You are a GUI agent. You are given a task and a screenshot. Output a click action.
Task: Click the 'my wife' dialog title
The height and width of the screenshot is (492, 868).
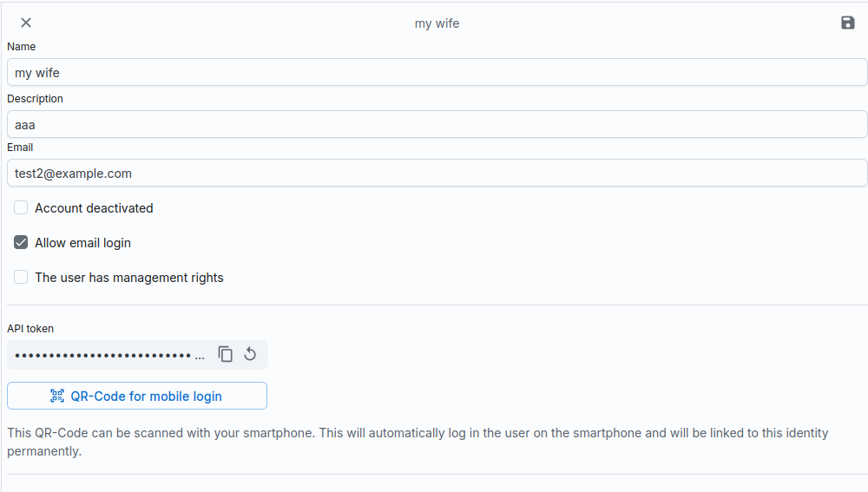(437, 23)
